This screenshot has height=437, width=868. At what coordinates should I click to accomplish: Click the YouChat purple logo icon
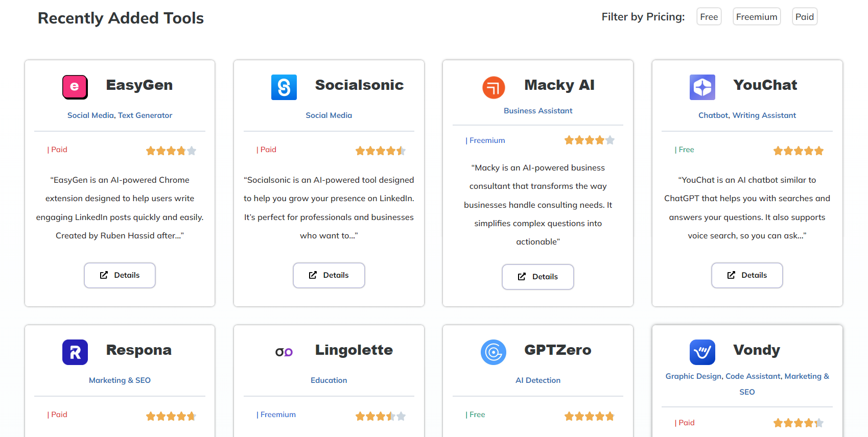702,87
